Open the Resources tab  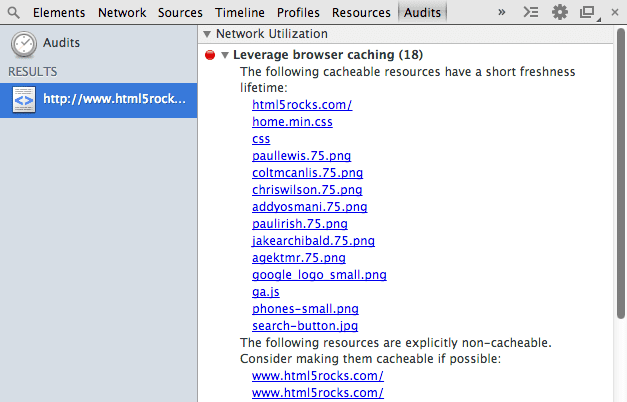pos(361,13)
